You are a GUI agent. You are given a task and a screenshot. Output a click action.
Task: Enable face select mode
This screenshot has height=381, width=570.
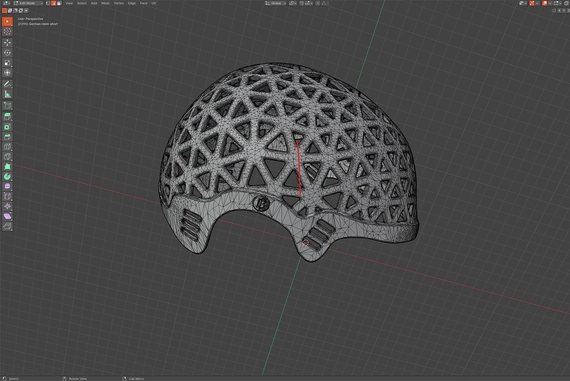59,3
